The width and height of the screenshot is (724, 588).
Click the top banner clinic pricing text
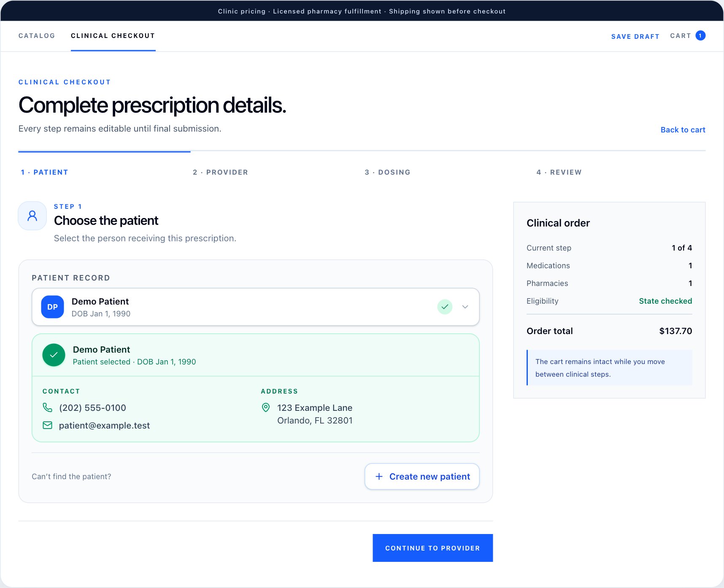click(362, 11)
